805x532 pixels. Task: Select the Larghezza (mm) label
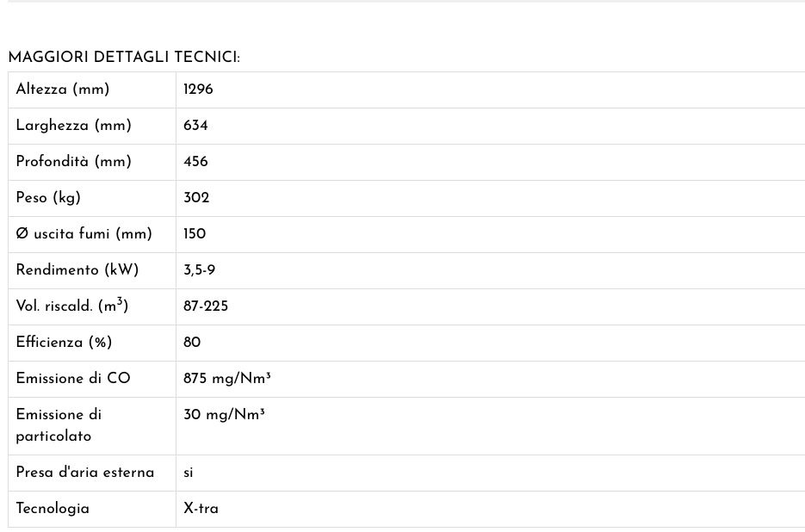coord(73,126)
